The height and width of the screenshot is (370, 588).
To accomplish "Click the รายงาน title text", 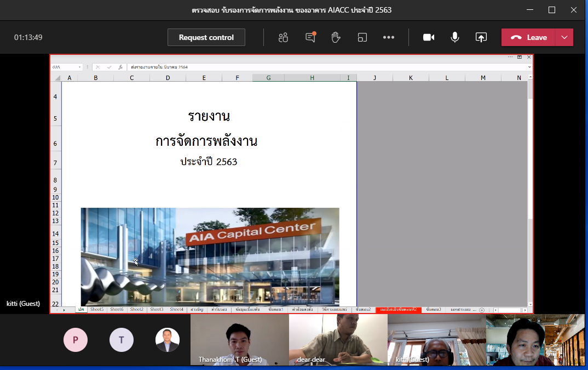I will click(209, 116).
